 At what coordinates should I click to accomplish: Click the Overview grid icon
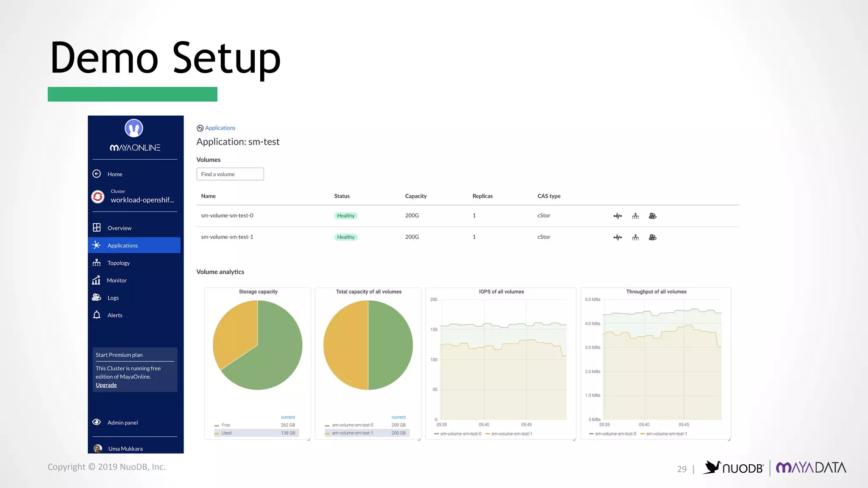point(97,227)
